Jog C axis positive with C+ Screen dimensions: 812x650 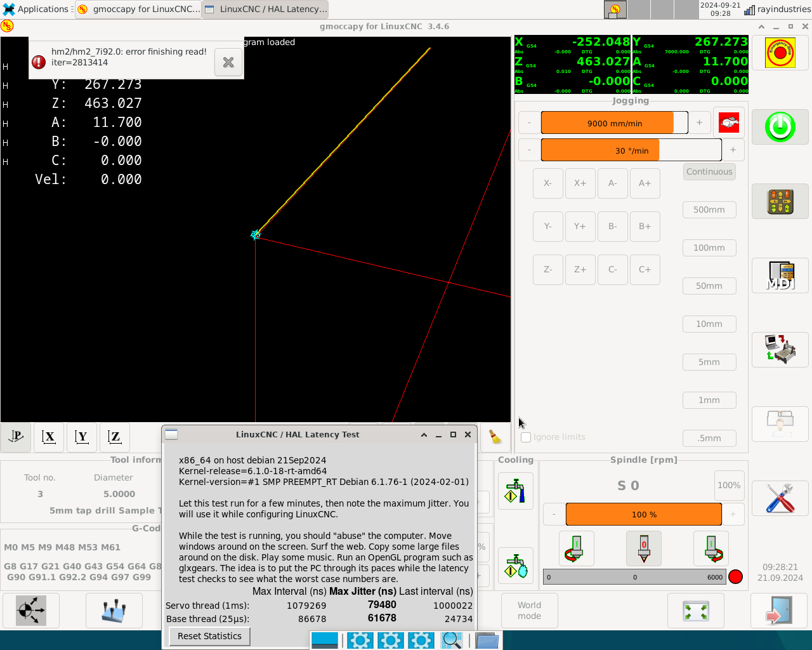coord(645,269)
